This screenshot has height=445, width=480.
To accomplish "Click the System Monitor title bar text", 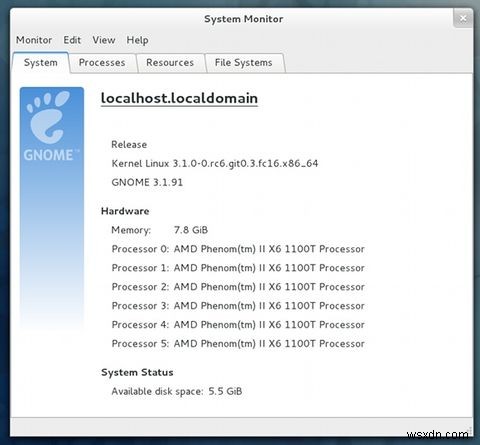I will pos(244,19).
